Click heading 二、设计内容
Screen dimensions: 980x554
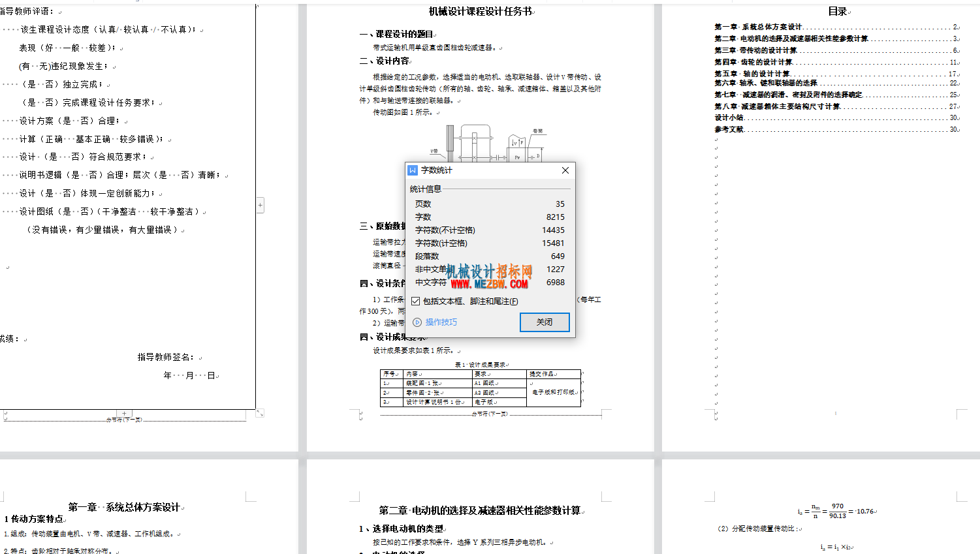(385, 61)
